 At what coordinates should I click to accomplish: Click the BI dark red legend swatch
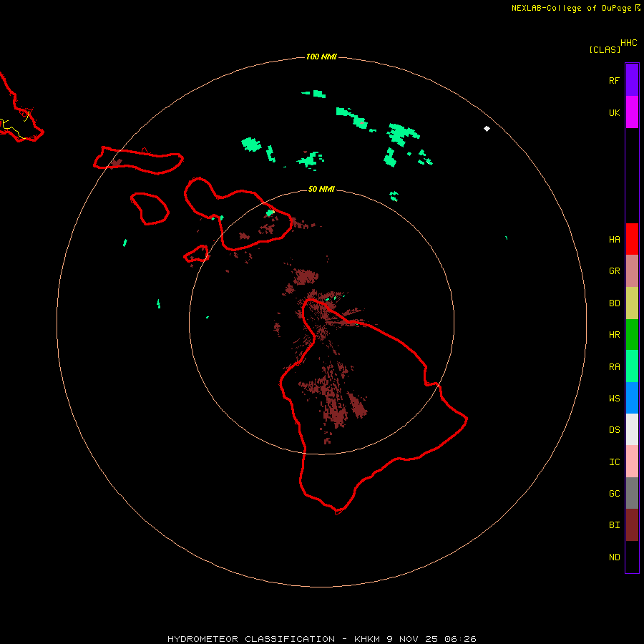pyautogui.click(x=632, y=525)
